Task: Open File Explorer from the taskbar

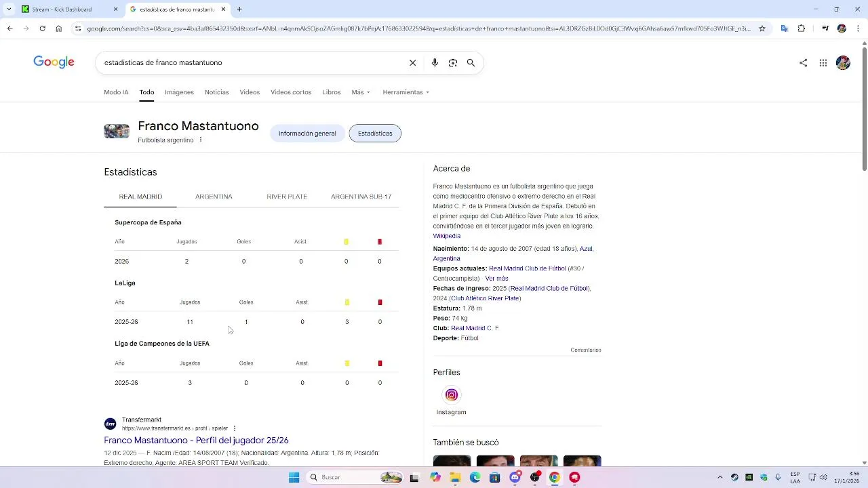Action: [x=455, y=477]
